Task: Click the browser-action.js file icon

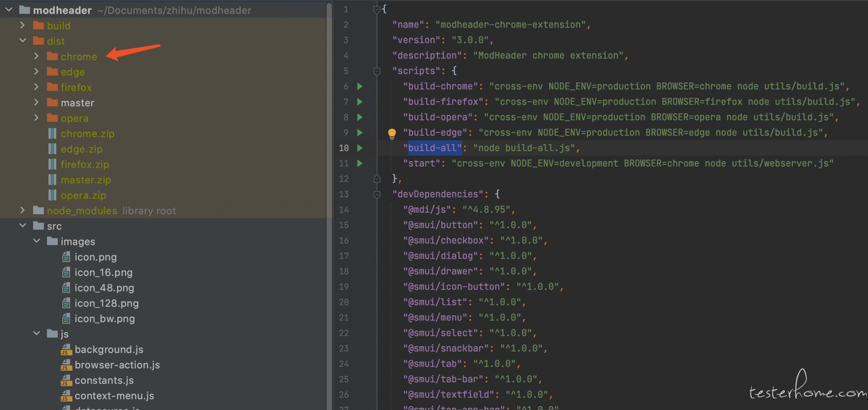Action: coord(66,365)
